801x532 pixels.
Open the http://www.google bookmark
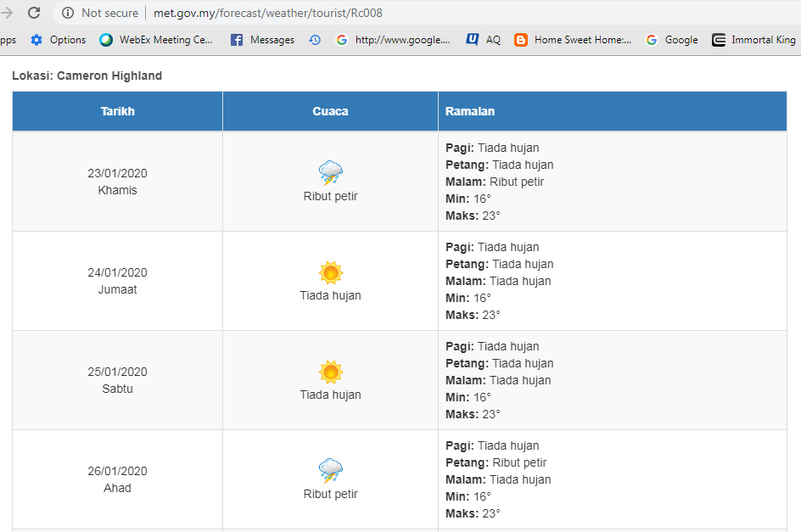tap(393, 40)
